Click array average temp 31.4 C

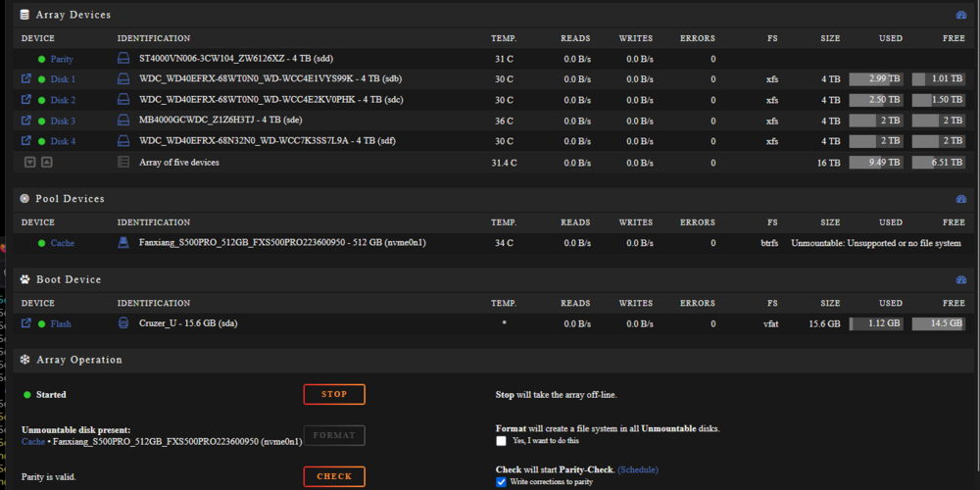point(505,163)
